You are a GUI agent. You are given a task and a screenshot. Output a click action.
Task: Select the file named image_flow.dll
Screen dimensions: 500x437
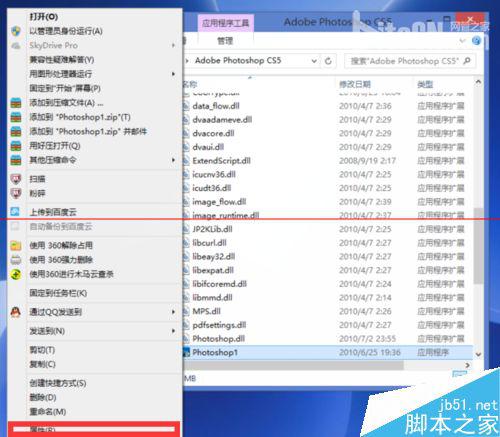click(x=219, y=202)
